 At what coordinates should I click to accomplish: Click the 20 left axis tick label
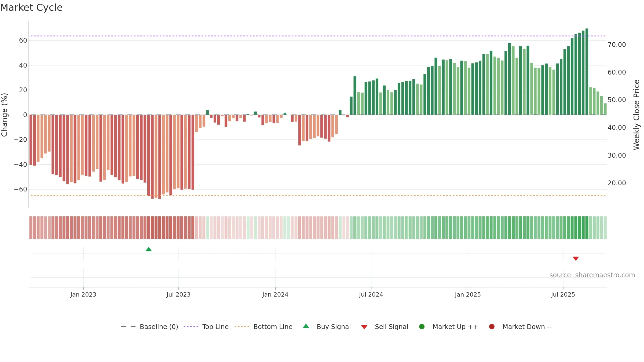[x=23, y=90]
